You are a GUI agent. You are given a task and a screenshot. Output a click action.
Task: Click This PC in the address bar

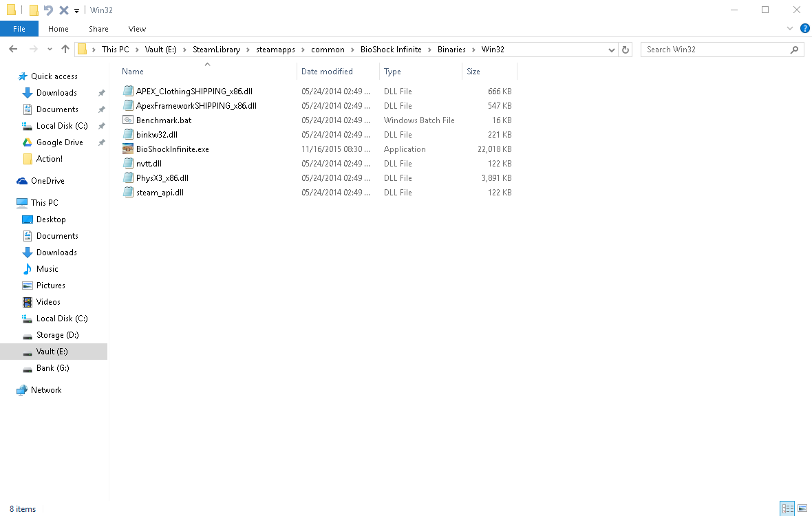(115, 49)
